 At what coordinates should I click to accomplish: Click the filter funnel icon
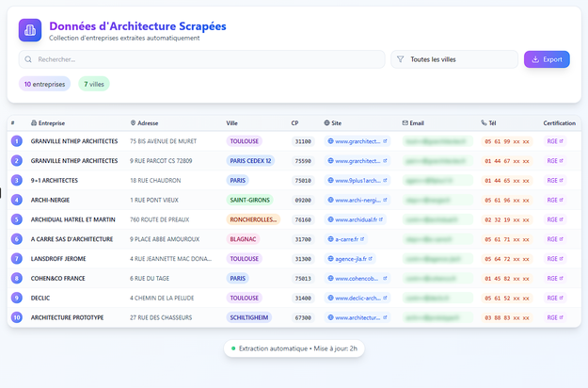point(400,59)
